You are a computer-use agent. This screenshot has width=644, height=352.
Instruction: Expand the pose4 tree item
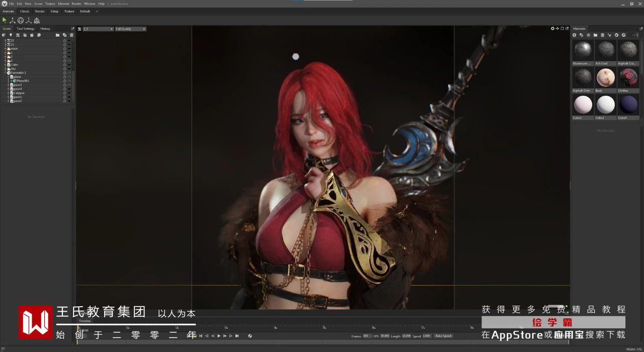(8, 89)
